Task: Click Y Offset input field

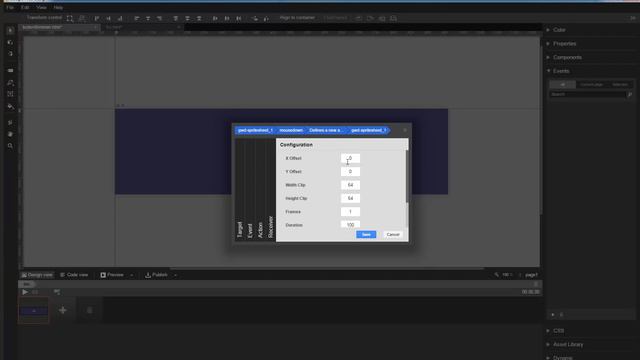Action: click(x=350, y=172)
